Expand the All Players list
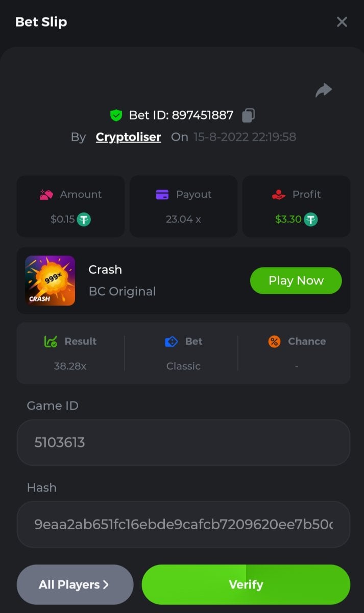The image size is (364, 613). [75, 584]
